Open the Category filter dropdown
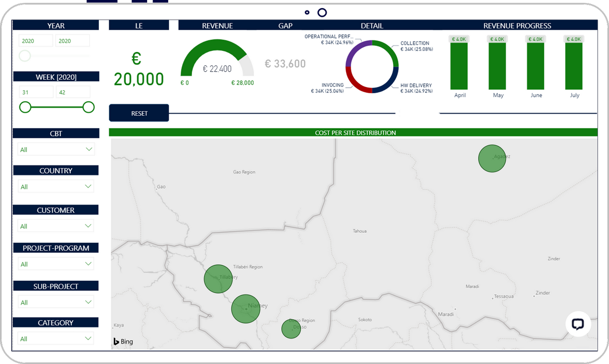The height and width of the screenshot is (364, 609). click(x=56, y=339)
